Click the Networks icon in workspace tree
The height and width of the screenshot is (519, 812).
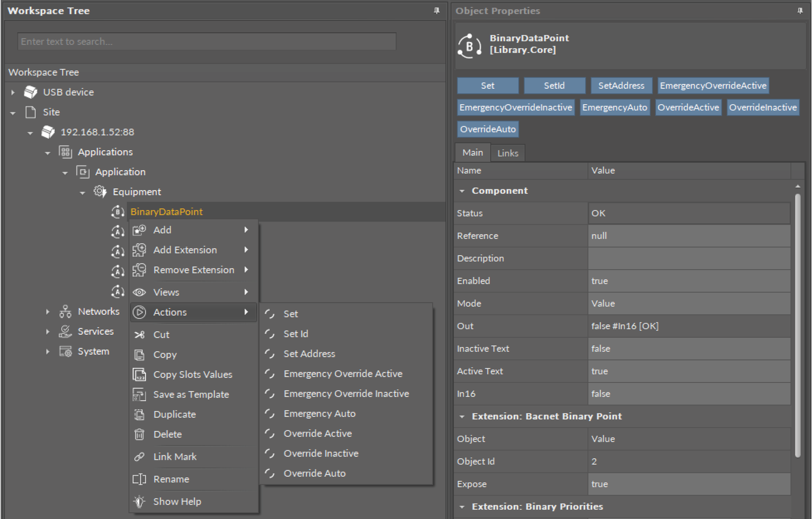(x=65, y=311)
